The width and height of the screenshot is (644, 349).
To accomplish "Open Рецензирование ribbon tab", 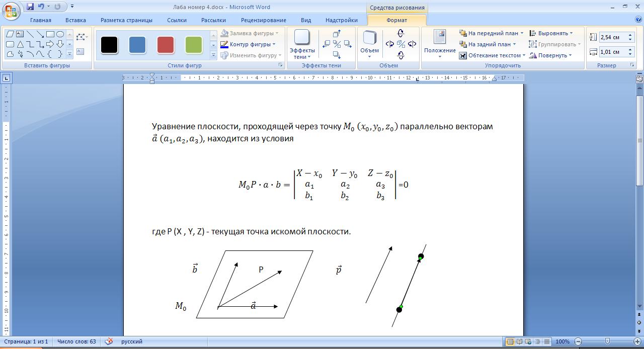I will (x=263, y=20).
